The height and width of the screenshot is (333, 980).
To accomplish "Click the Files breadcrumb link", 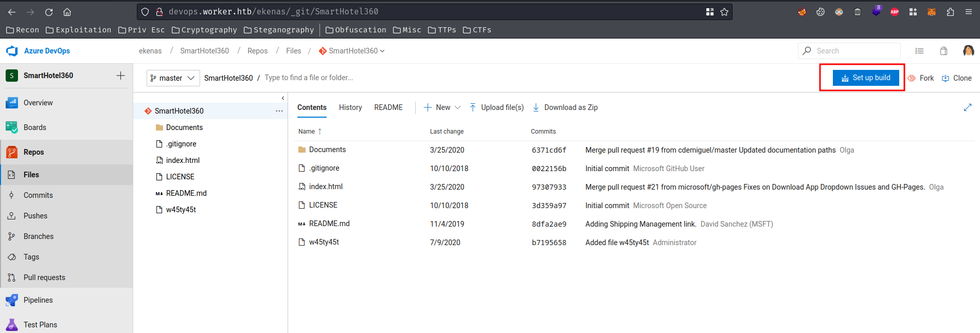I will [293, 51].
